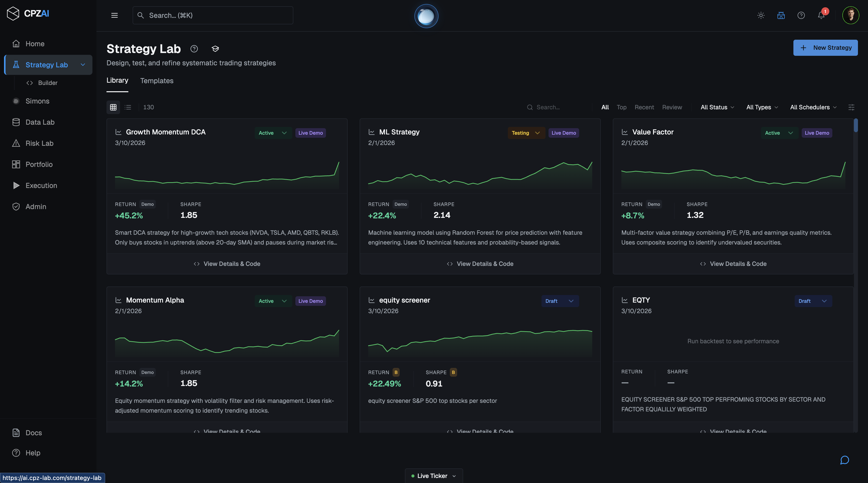The height and width of the screenshot is (483, 868).
Task: Click the New Strategy button
Action: point(825,48)
